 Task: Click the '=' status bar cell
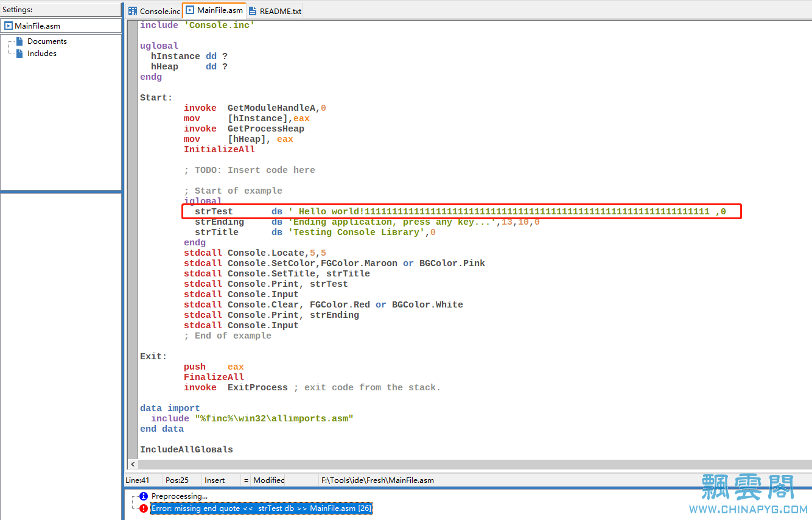pyautogui.click(x=246, y=480)
